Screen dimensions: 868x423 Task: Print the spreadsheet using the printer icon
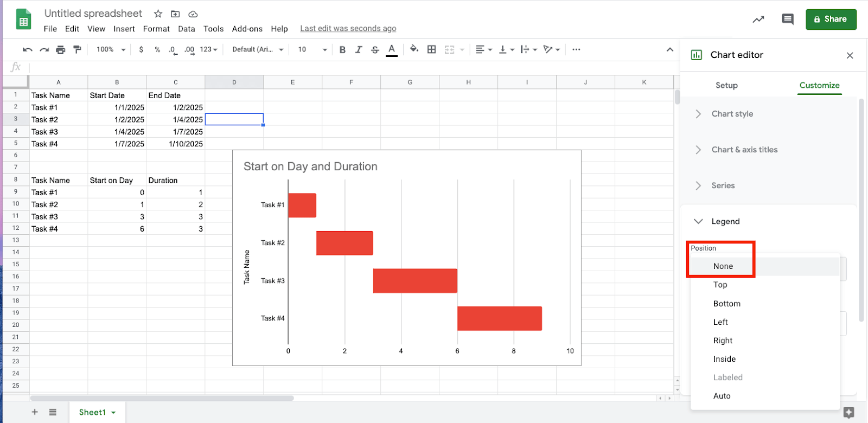click(60, 49)
